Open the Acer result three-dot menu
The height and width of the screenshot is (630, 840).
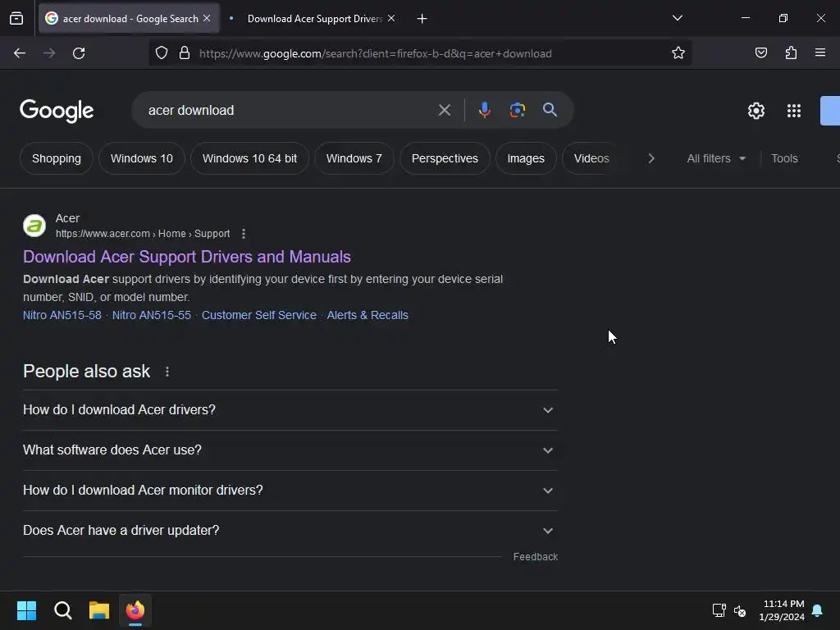click(244, 234)
